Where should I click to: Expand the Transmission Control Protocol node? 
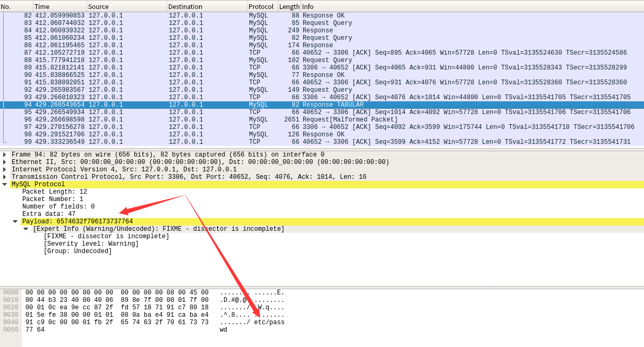coord(4,177)
